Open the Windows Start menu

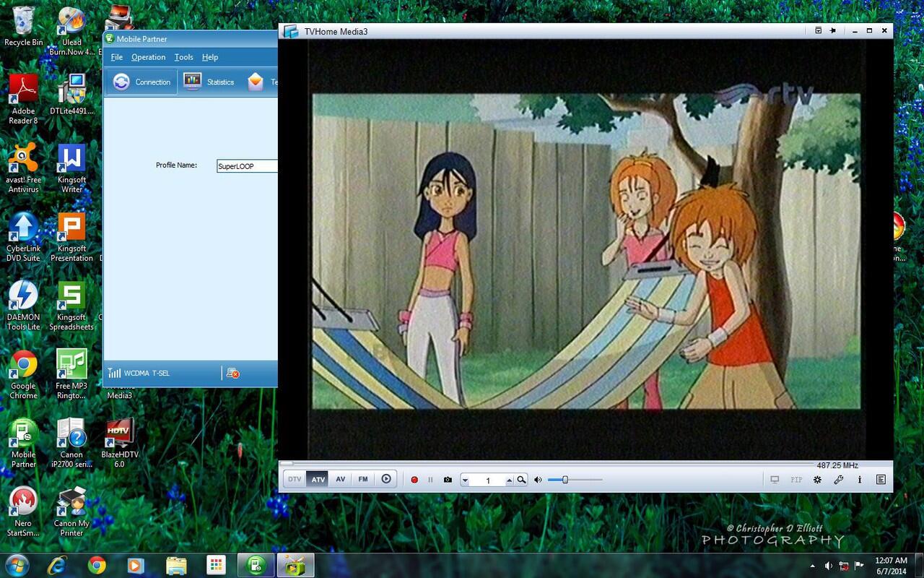(x=17, y=564)
